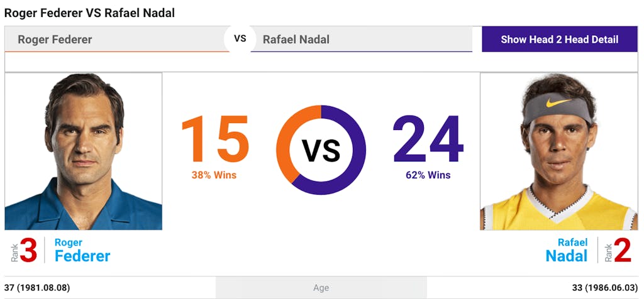Select the Roger Federer player input field

click(117, 40)
